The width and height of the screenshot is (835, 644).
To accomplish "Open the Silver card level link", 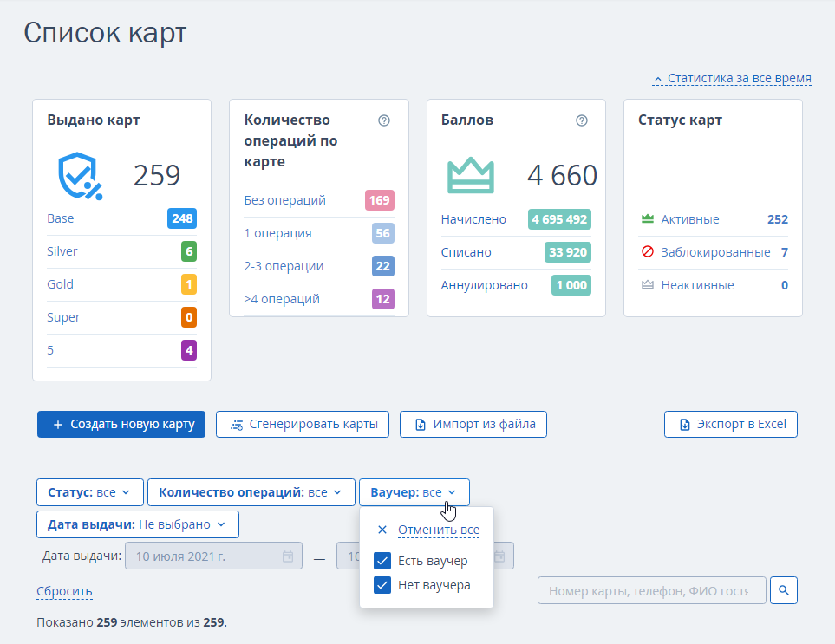I will 62,251.
